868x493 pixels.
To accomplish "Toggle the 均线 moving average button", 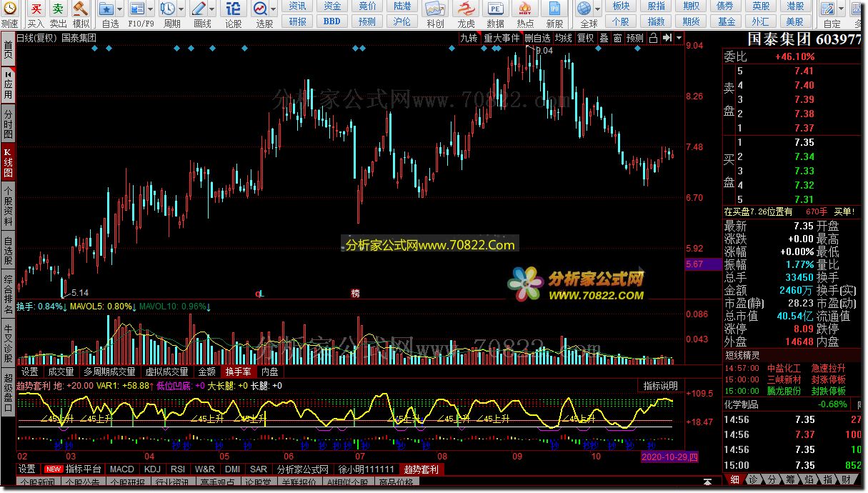I will click(x=564, y=38).
